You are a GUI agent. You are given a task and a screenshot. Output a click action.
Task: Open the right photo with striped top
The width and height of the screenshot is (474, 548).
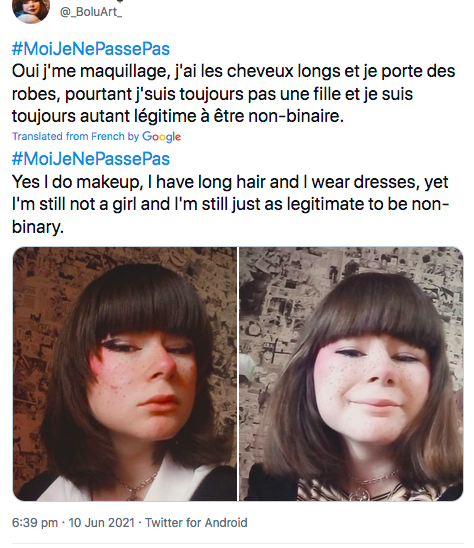(x=351, y=374)
